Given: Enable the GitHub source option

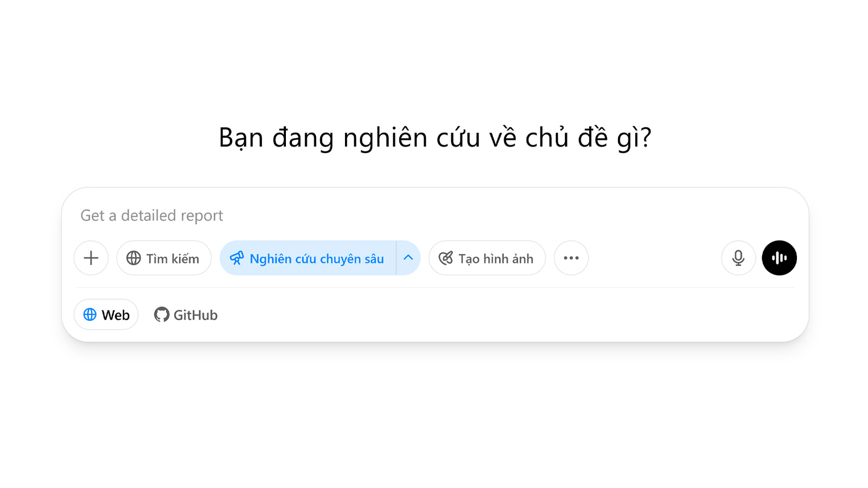Looking at the screenshot, I should point(186,314).
